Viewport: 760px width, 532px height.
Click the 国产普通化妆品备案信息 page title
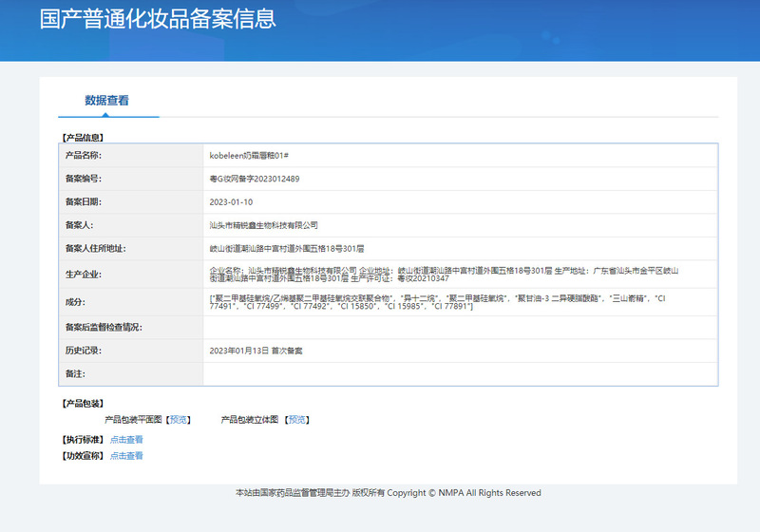click(x=158, y=19)
